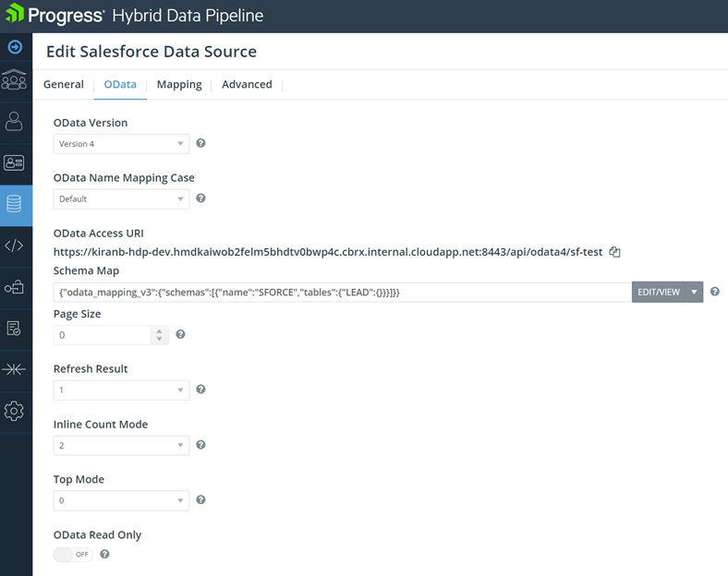Open the connector shapes icon in sidebar
The height and width of the screenshot is (576, 728).
pos(14,287)
